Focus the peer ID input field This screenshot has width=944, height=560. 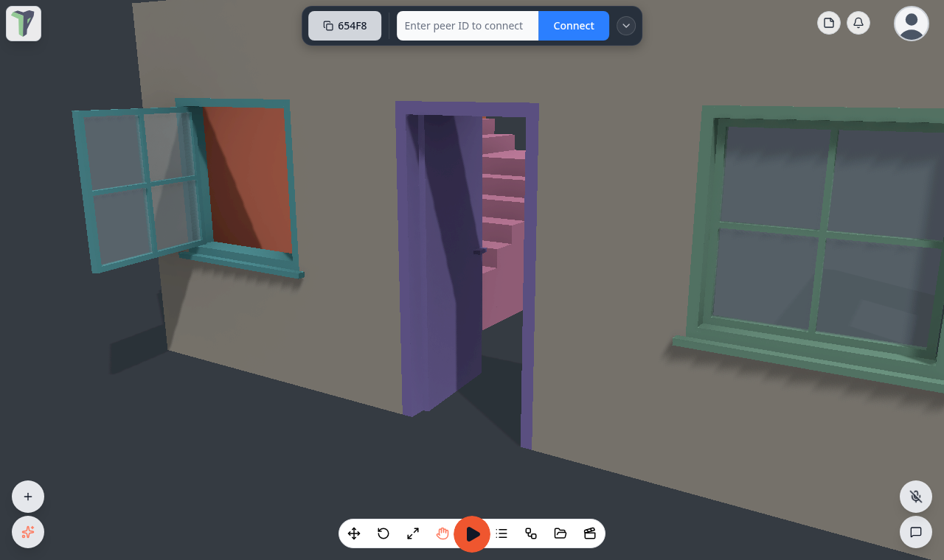[468, 26]
